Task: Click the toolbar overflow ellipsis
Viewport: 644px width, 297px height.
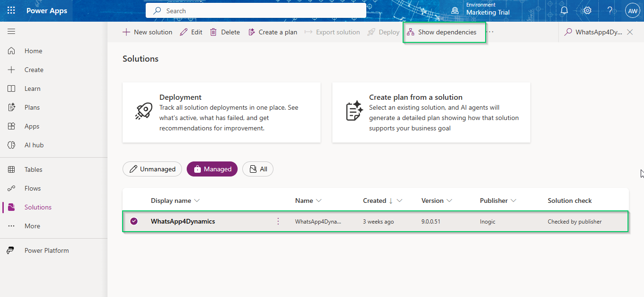Action: (x=490, y=32)
